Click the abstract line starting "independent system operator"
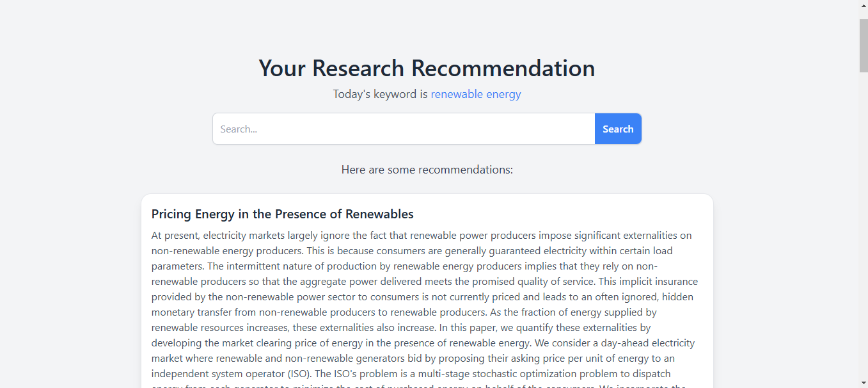 [411, 374]
